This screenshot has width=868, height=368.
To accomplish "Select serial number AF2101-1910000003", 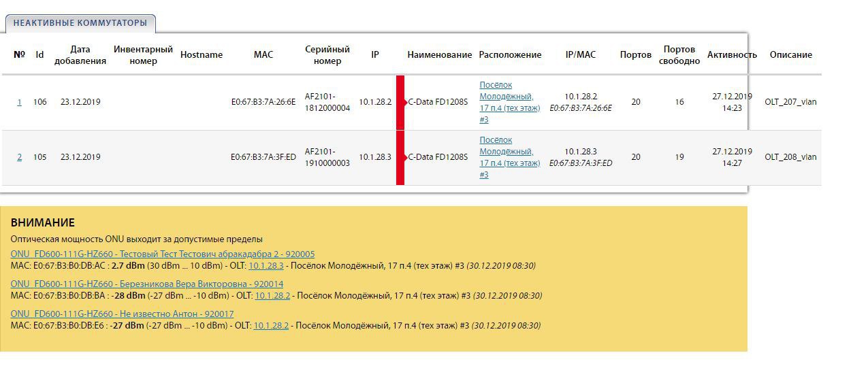I will 327,157.
